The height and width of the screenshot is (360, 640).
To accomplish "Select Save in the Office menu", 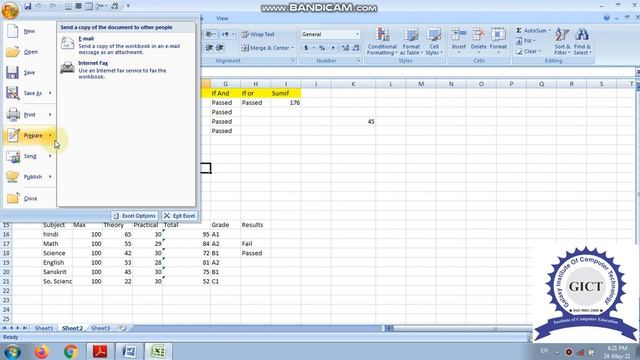I will pos(29,73).
